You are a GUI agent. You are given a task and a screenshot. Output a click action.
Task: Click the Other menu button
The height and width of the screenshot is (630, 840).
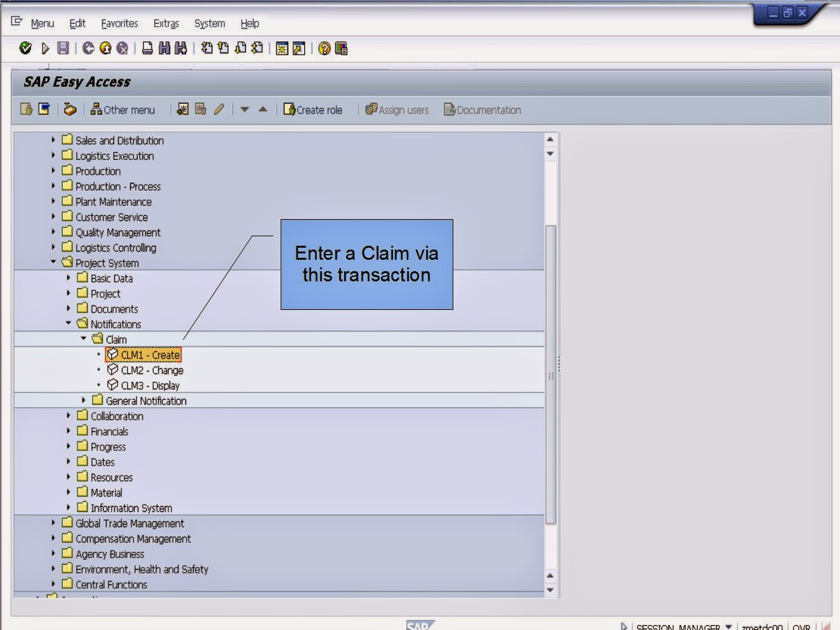(x=123, y=109)
